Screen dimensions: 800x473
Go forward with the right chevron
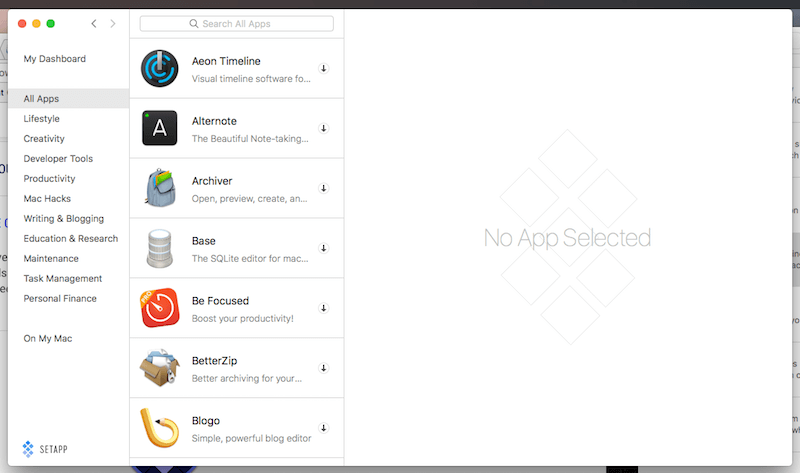coord(113,23)
